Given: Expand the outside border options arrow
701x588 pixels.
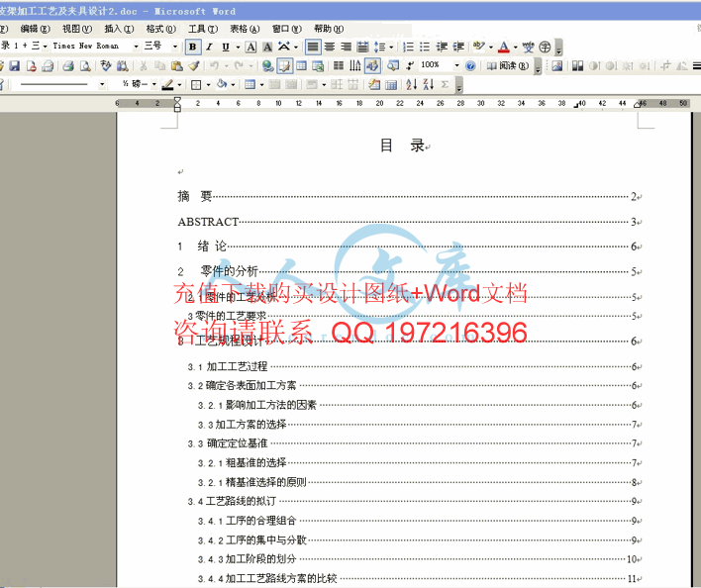Looking at the screenshot, I should [x=208, y=84].
